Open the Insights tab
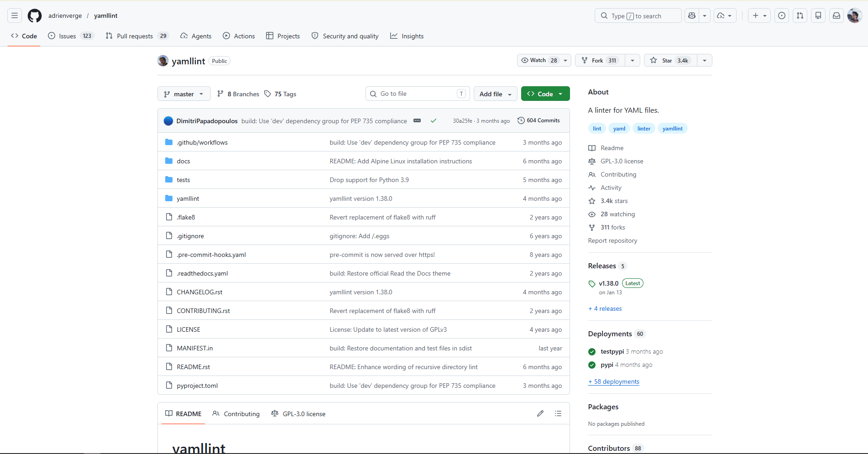This screenshot has height=454, width=868. (407, 36)
